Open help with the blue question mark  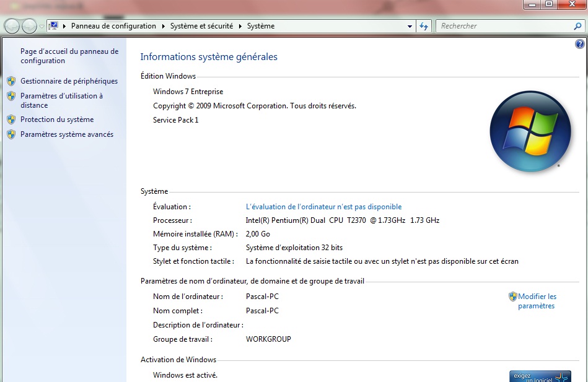pyautogui.click(x=579, y=44)
